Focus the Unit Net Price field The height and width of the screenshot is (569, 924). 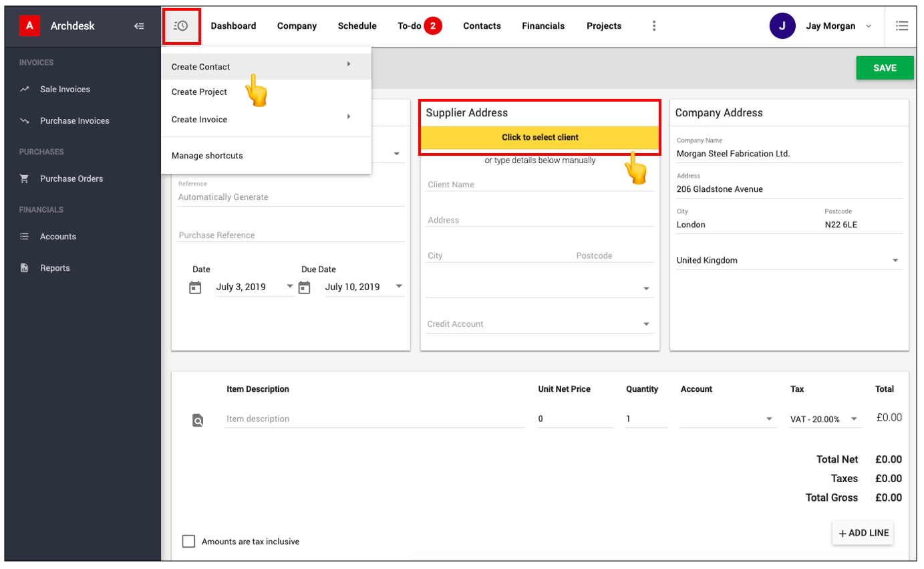coord(575,419)
